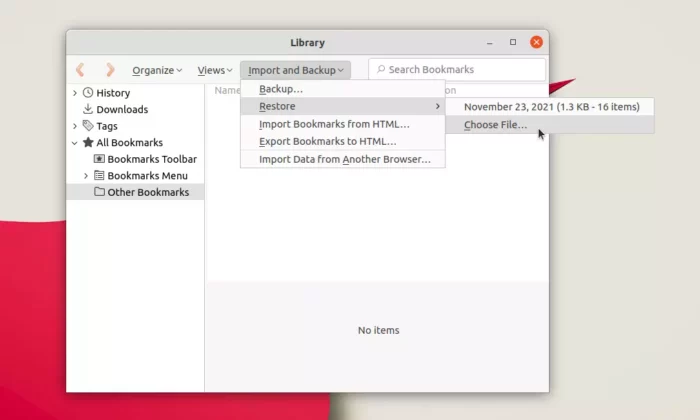Expand the Tags tree node
Viewport: 700px width, 420px height.
coord(75,126)
